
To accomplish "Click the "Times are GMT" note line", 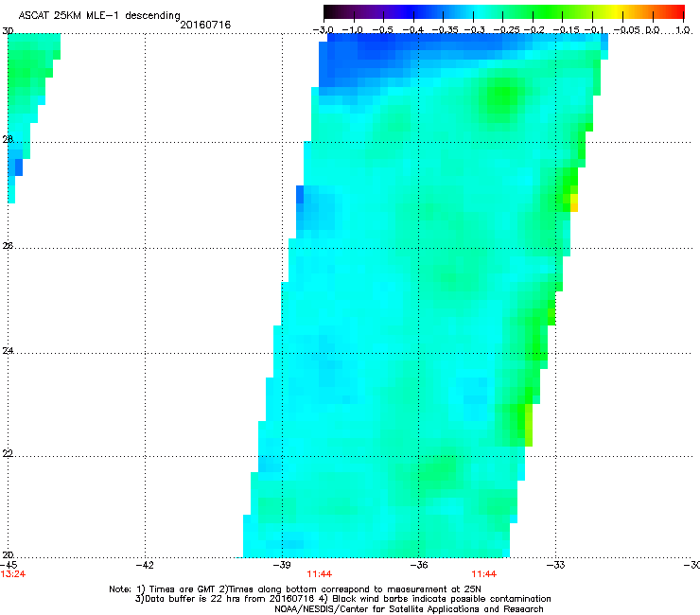I will click(x=295, y=589).
